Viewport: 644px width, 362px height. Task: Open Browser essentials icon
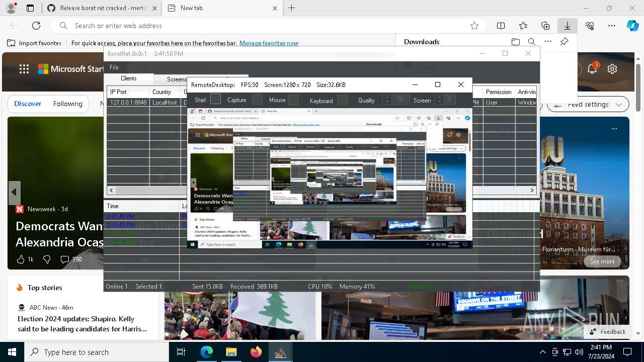click(x=590, y=26)
